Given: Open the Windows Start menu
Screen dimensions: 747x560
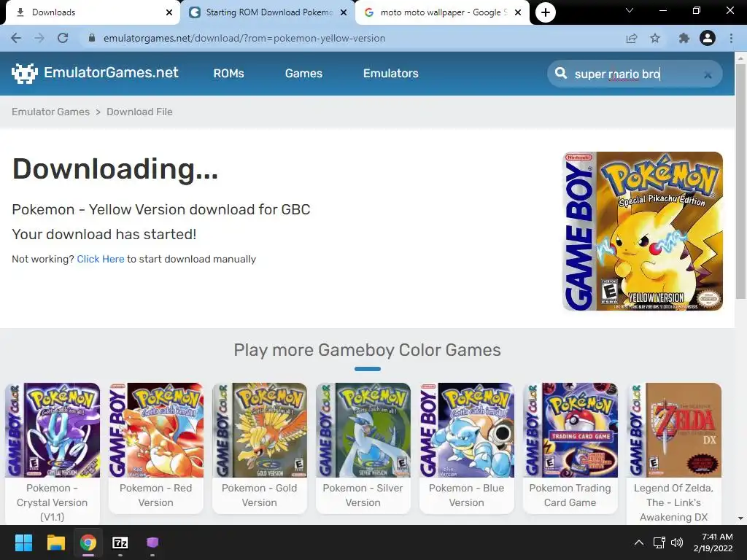Looking at the screenshot, I should pyautogui.click(x=23, y=542).
